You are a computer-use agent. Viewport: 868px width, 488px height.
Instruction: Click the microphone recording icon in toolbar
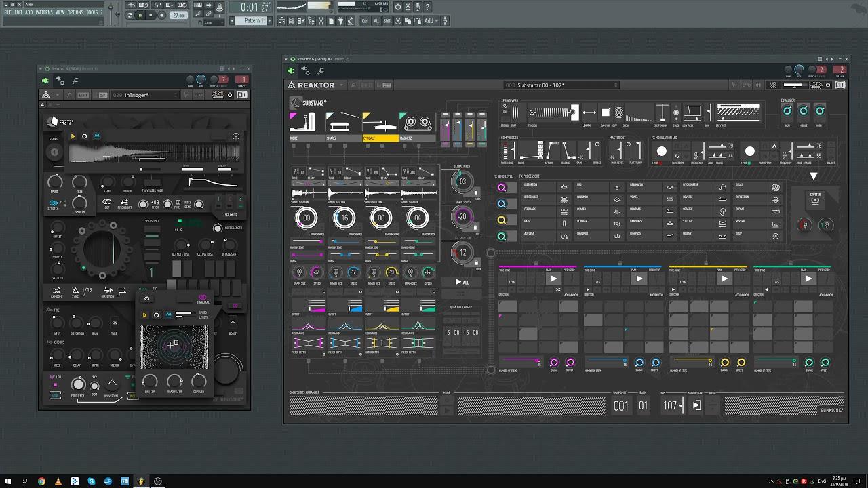(x=417, y=7)
